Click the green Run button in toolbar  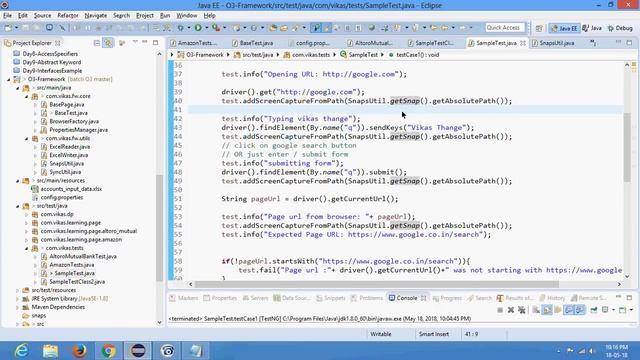[x=198, y=28]
